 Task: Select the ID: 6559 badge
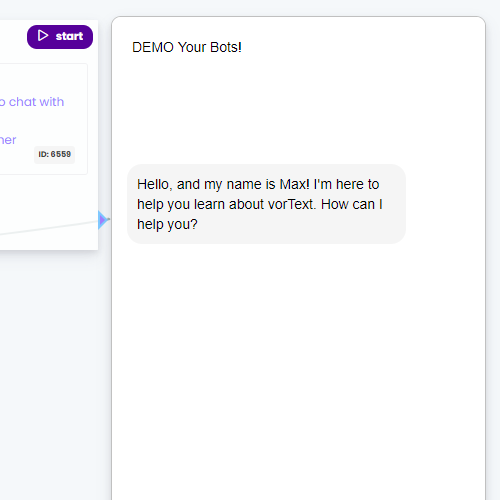pyautogui.click(x=54, y=155)
